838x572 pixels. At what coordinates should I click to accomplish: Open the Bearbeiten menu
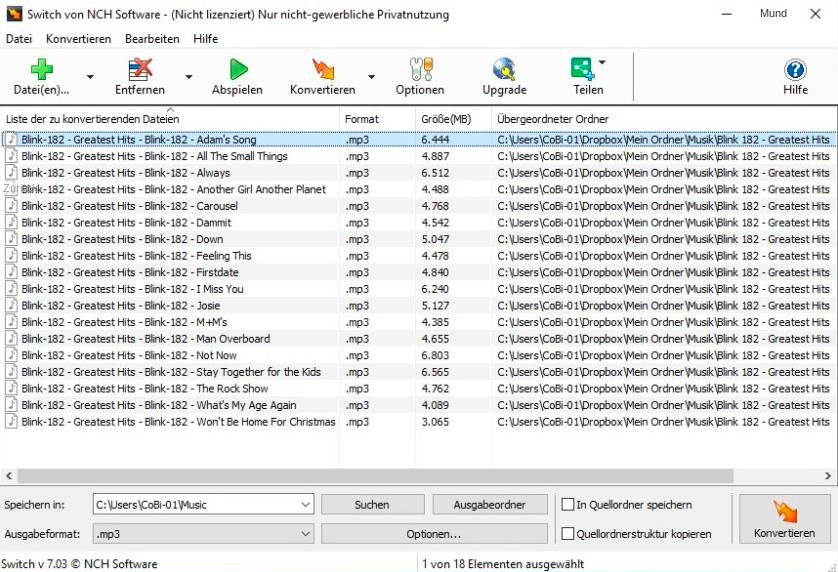click(x=152, y=38)
